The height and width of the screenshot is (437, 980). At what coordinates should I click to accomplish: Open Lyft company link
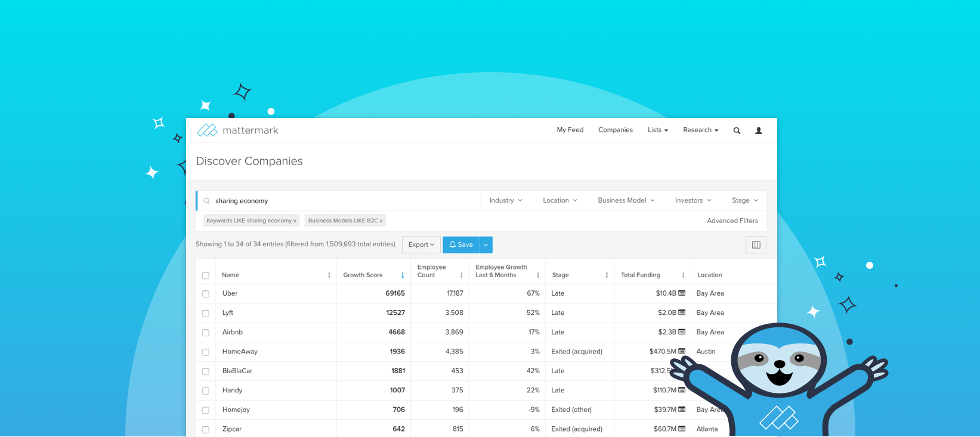(228, 312)
